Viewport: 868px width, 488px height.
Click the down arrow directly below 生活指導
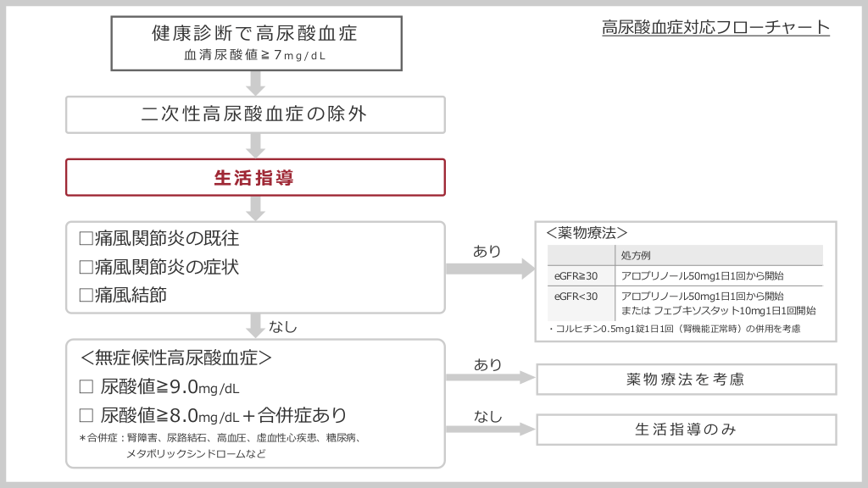click(255, 208)
